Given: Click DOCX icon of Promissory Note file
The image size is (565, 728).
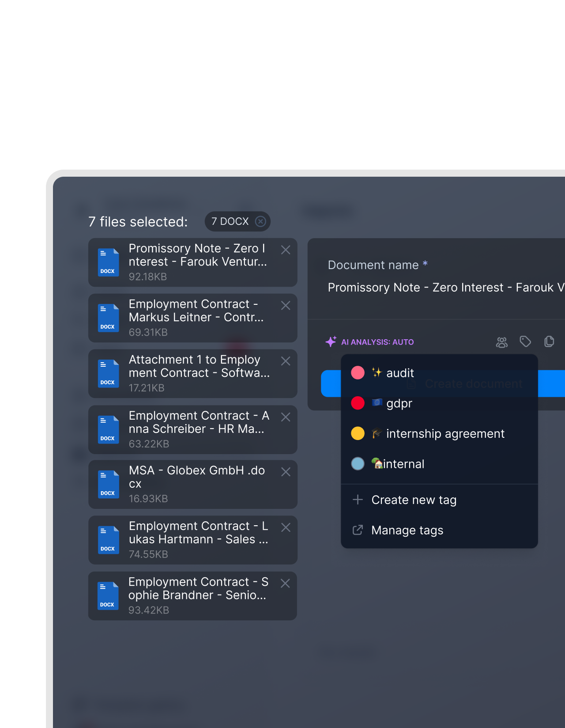Looking at the screenshot, I should (108, 262).
